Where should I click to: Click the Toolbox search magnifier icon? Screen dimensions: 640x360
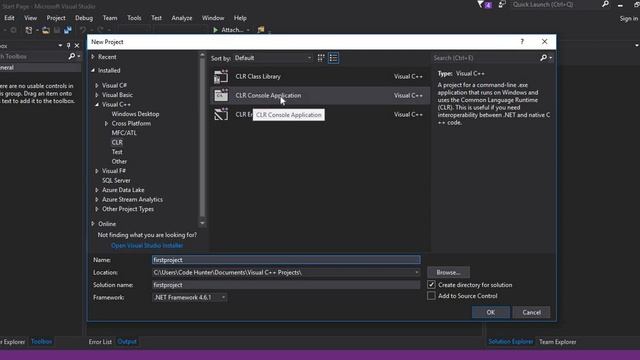[72, 56]
